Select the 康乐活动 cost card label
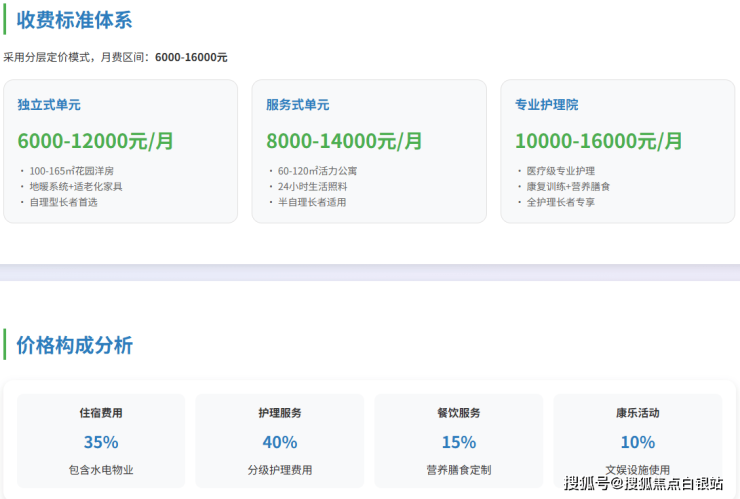The width and height of the screenshot is (740, 499). pos(637,413)
